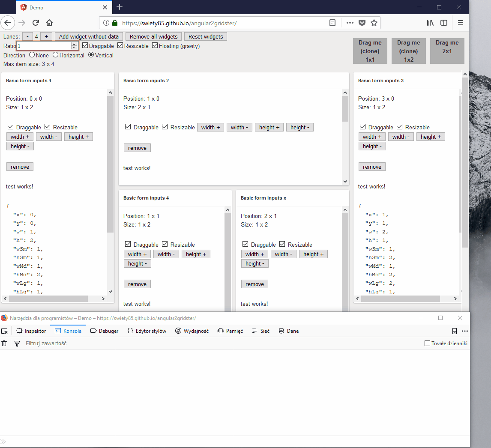Toggle Floating (gravity) checkbox
Screen dimensions: 491x448
pyautogui.click(x=155, y=46)
